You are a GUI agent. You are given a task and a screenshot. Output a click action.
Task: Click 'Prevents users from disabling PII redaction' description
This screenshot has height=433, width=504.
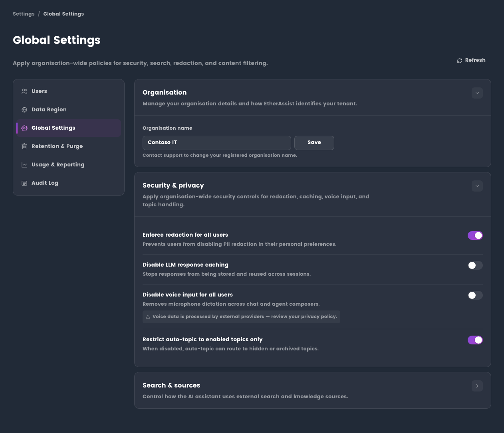240,244
